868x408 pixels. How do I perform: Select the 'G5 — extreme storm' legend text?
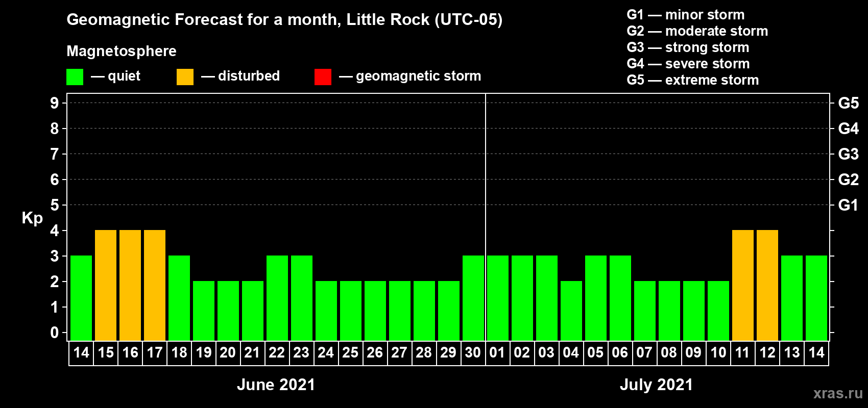[693, 80]
